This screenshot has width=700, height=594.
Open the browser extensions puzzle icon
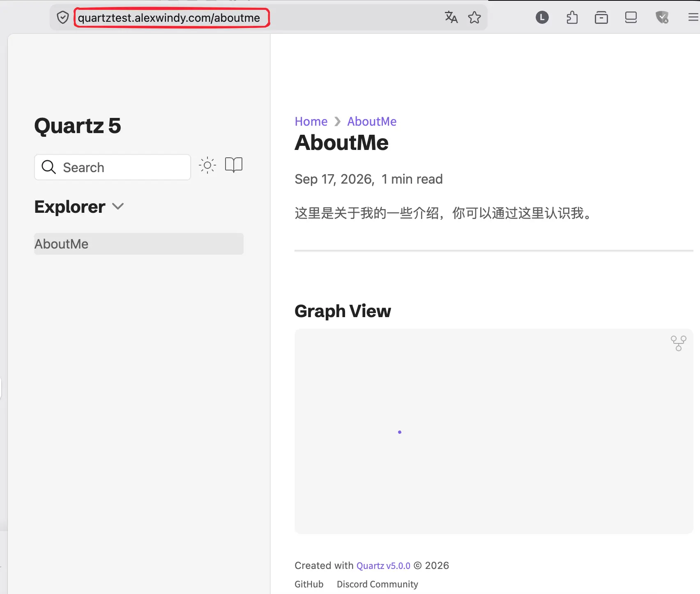coord(572,17)
